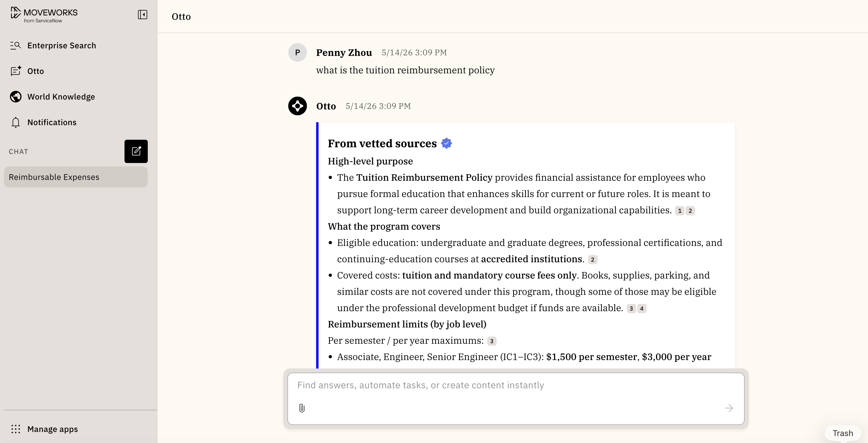This screenshot has width=868, height=443.
Task: Open citation 3 beside per year maximums
Action: tap(492, 341)
